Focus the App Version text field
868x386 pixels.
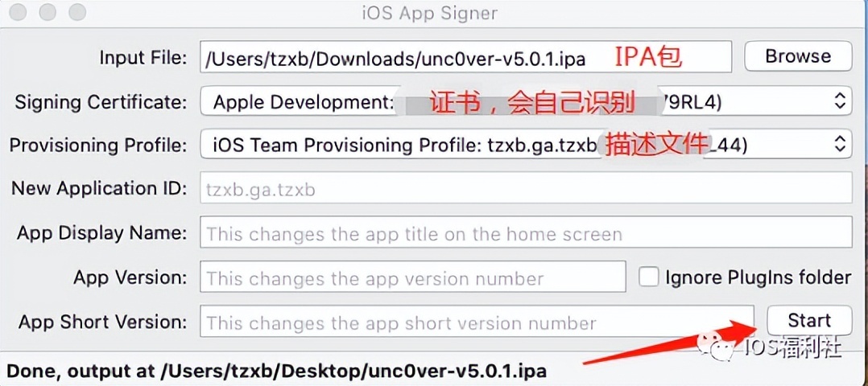coord(413,277)
